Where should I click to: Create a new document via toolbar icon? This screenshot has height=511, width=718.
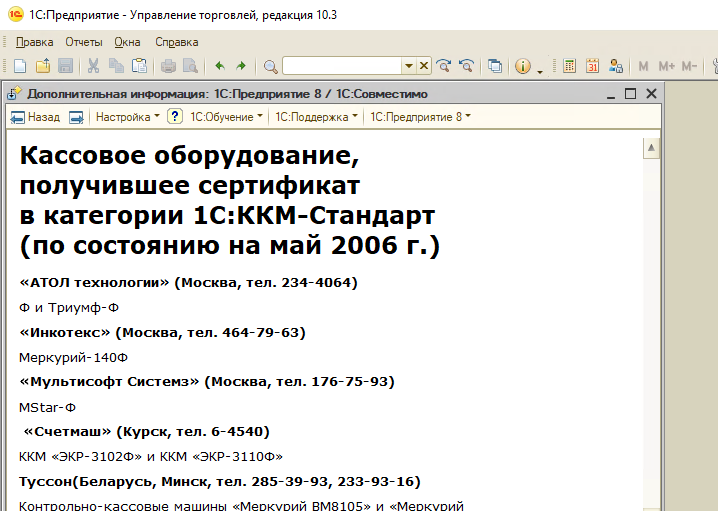pyautogui.click(x=20, y=66)
